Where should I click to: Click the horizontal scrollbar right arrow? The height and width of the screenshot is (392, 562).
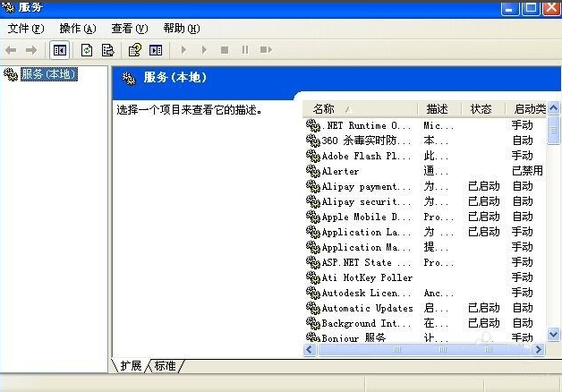[x=539, y=349]
